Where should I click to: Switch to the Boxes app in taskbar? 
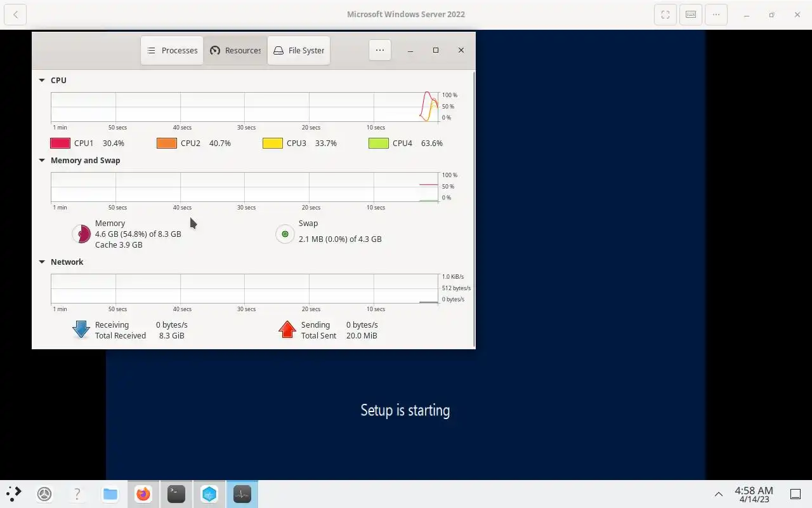tap(209, 493)
